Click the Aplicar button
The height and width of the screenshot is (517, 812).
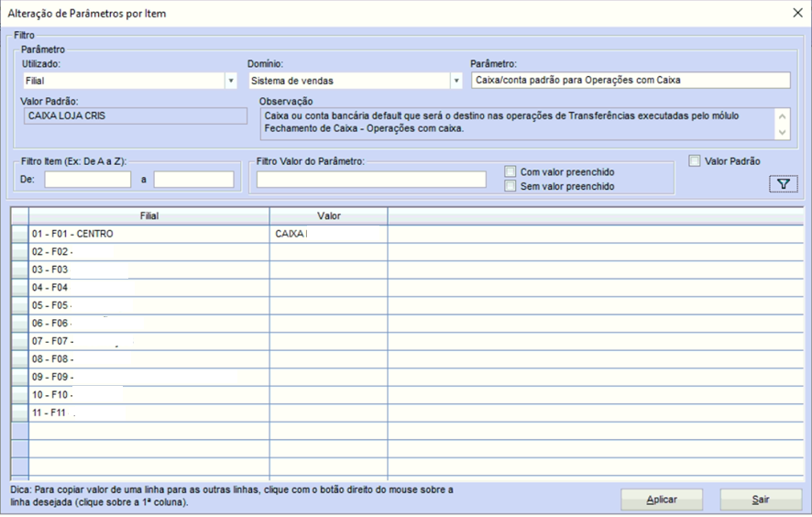(662, 500)
